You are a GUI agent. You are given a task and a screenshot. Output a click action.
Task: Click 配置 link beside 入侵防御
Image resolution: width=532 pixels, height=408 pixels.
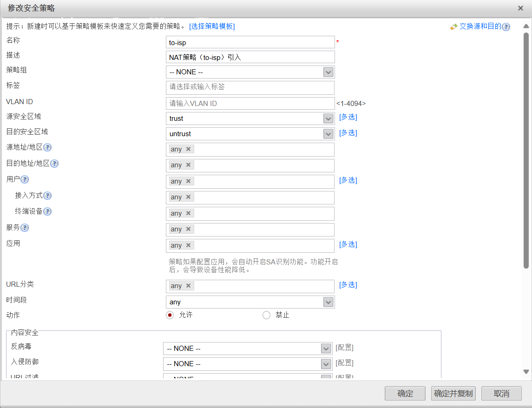[x=344, y=363]
